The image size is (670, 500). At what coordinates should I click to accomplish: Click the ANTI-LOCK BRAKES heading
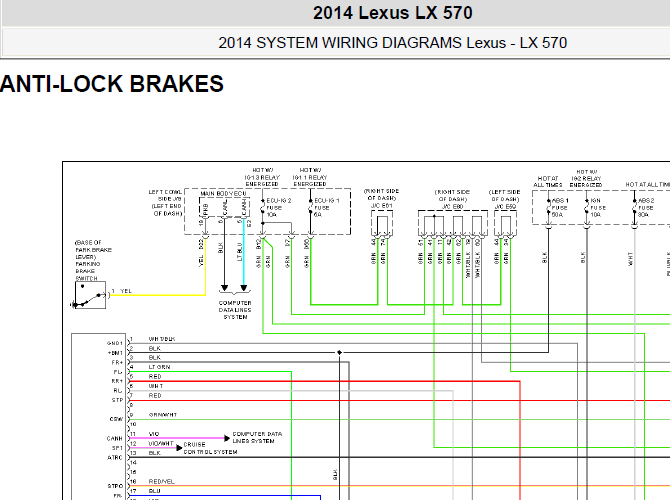(x=112, y=84)
